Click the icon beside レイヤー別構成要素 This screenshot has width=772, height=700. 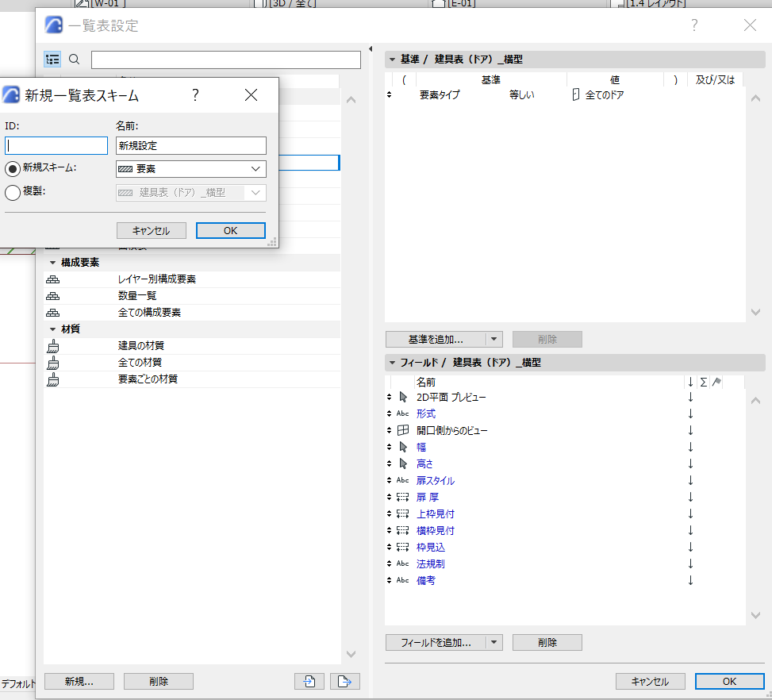[x=52, y=279]
